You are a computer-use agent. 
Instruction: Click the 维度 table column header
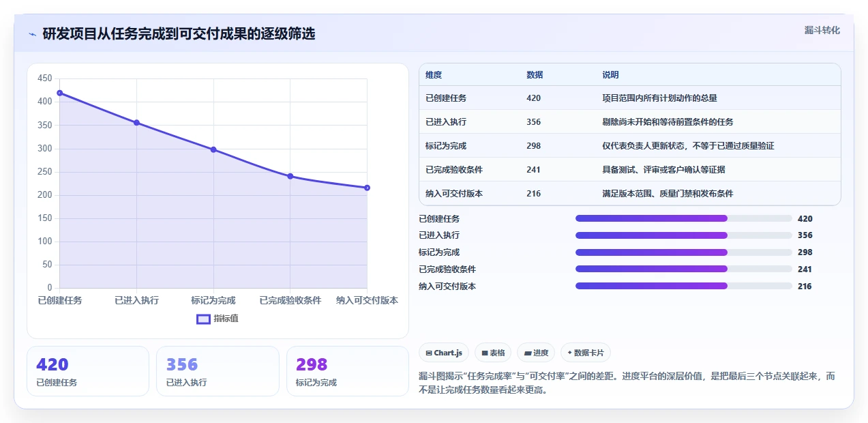[434, 75]
